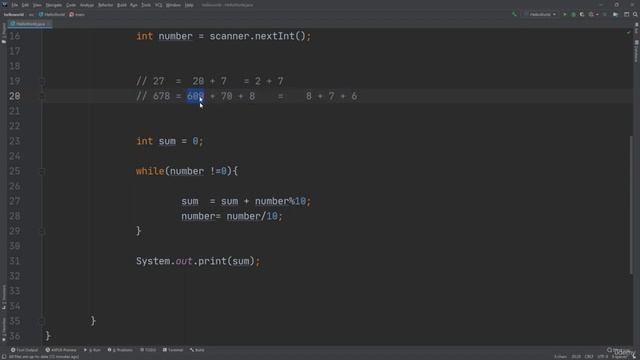Open the Terminal tool window button

173,350
